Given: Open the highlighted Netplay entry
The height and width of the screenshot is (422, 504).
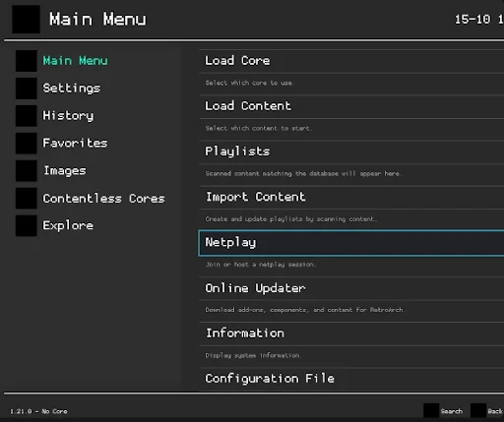Looking at the screenshot, I should (351, 243).
